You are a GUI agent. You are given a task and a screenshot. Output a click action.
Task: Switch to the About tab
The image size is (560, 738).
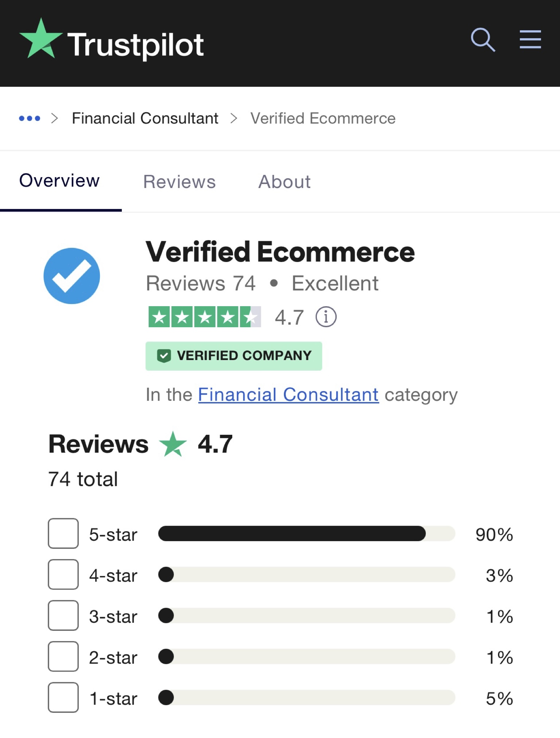[284, 181]
